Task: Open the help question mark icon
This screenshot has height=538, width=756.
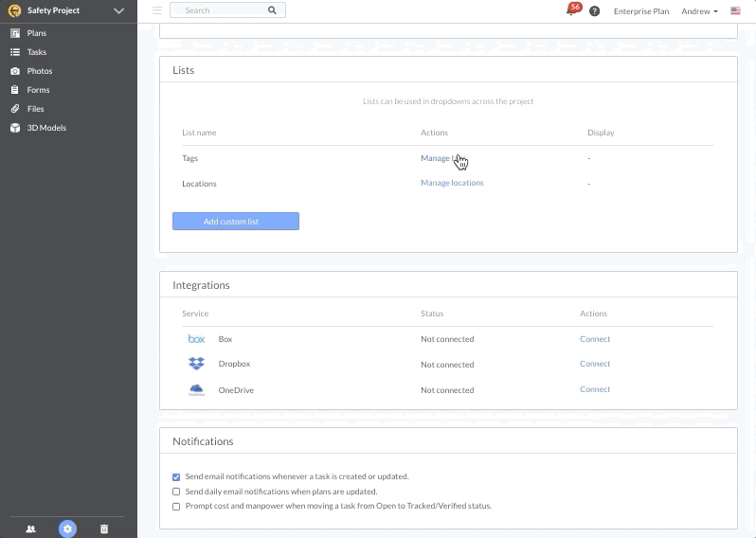Action: pyautogui.click(x=594, y=11)
